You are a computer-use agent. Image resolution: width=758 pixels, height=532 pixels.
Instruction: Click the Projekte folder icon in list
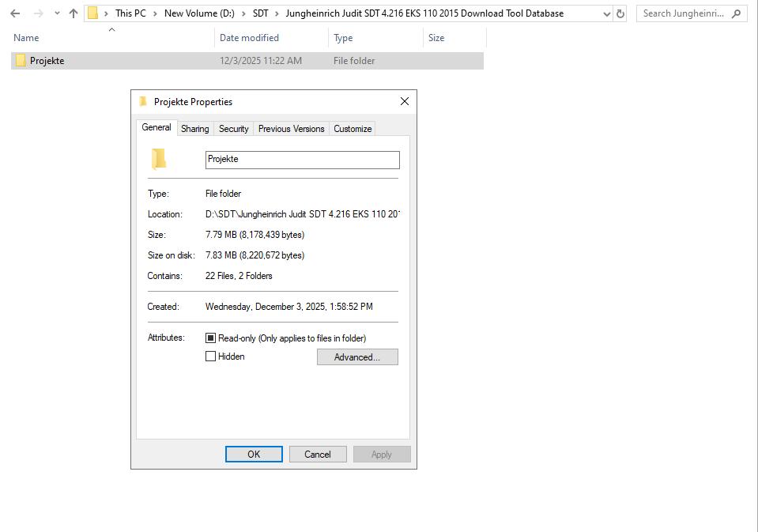pyautogui.click(x=21, y=60)
